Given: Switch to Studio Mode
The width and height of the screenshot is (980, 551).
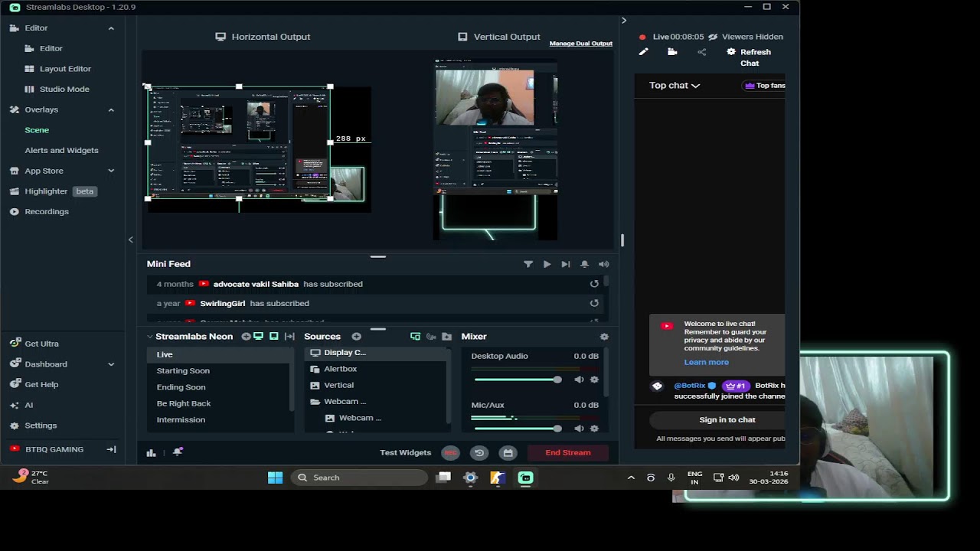Looking at the screenshot, I should click(64, 89).
